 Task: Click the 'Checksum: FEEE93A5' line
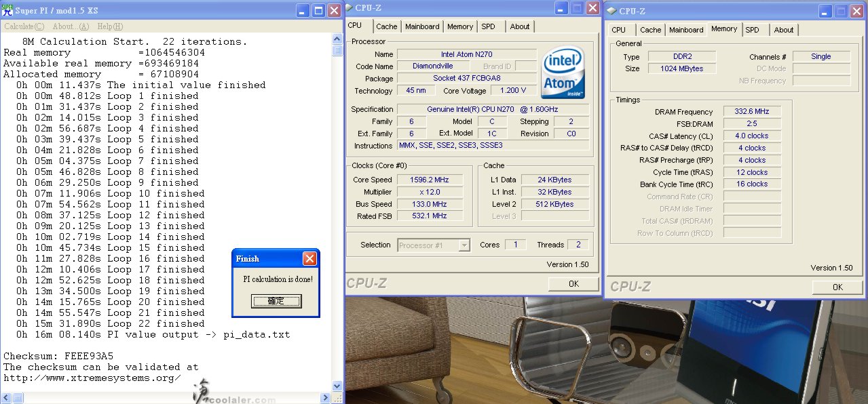(x=58, y=356)
